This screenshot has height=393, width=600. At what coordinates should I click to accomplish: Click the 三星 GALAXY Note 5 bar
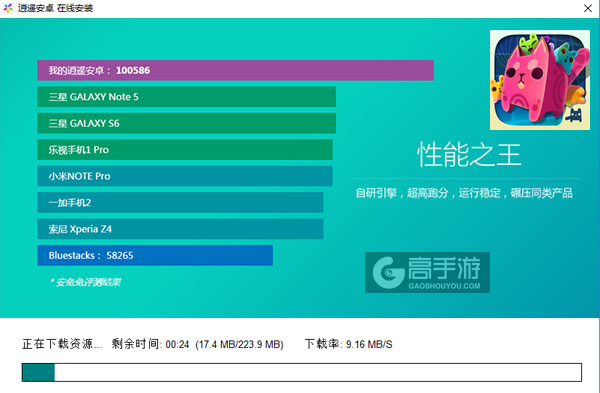[187, 97]
